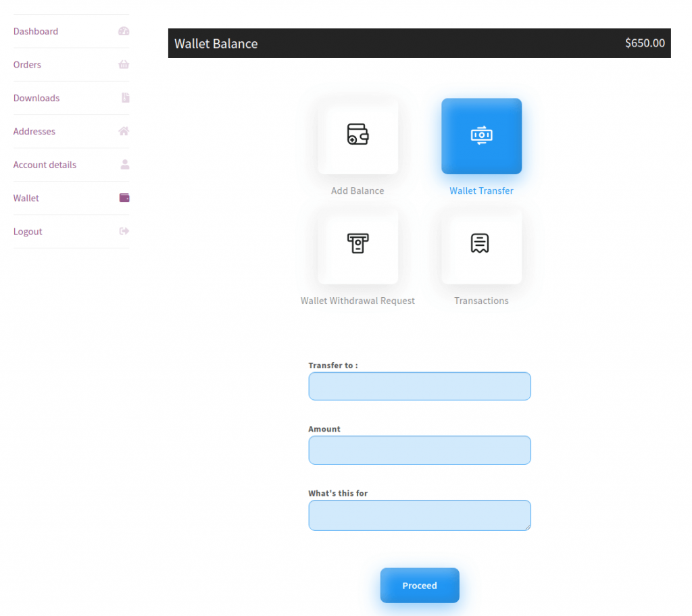Navigate to Addresses page
This screenshot has height=616, width=692.
click(34, 131)
